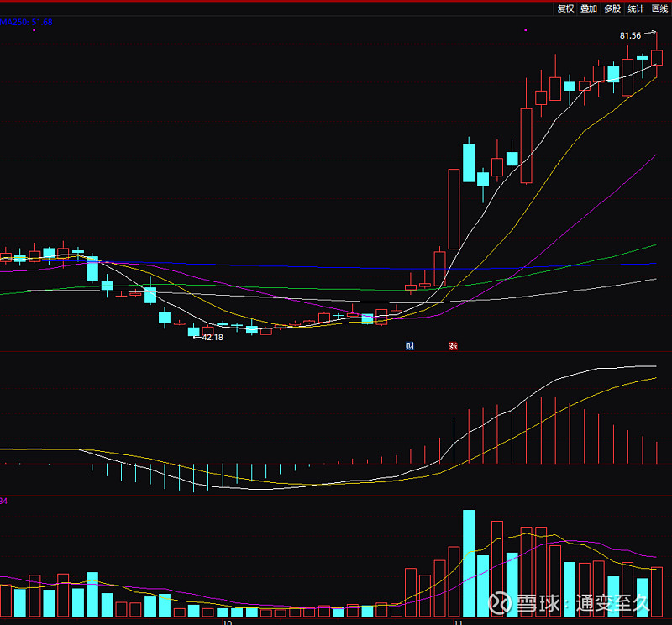This screenshot has width=672, height=625.
Task: Click the magenta dot near MA250 label
Action: click(x=34, y=30)
